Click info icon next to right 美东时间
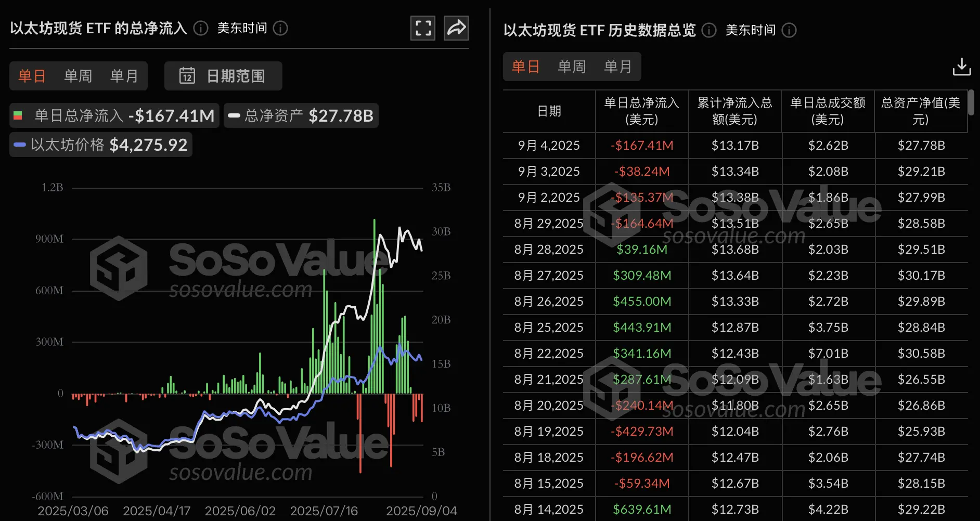This screenshot has width=980, height=521. click(x=789, y=30)
